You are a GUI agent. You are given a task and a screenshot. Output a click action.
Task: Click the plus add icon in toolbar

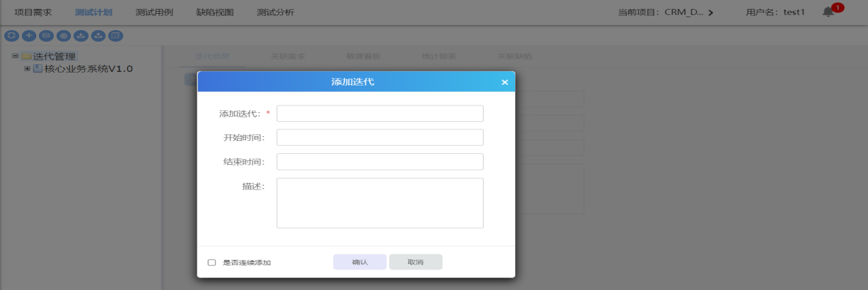(29, 35)
